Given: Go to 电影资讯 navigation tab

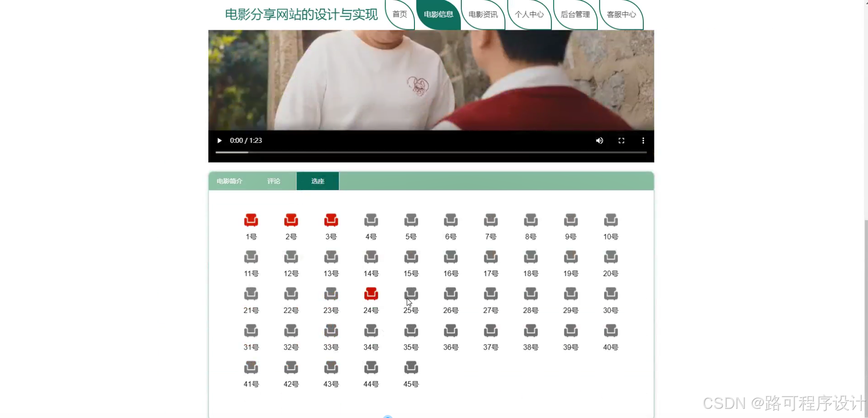Looking at the screenshot, I should [483, 14].
